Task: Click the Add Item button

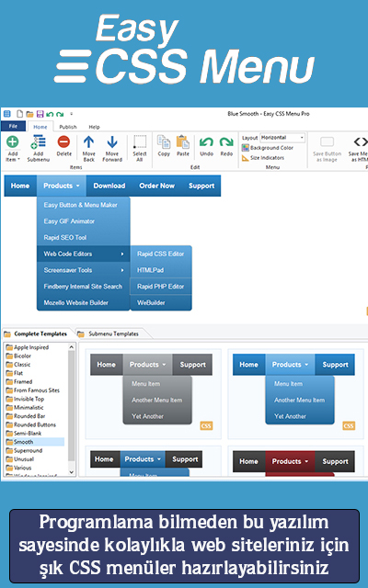Action: [12, 148]
